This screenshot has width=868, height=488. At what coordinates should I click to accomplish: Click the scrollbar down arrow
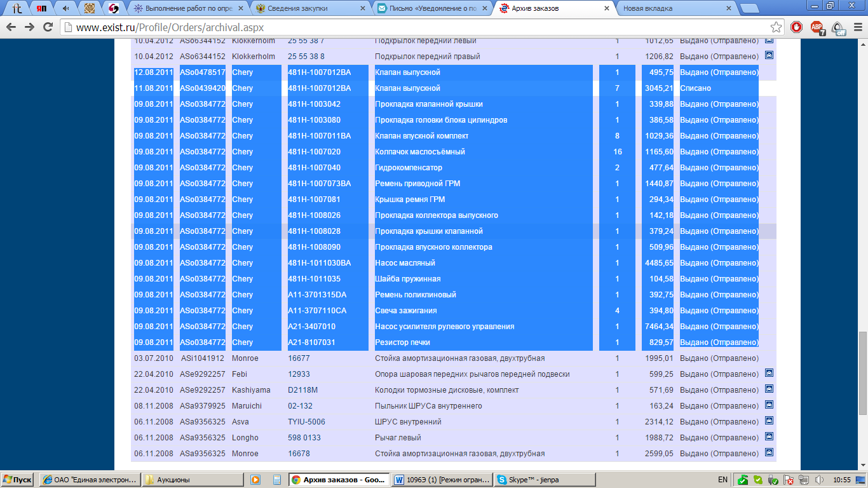click(863, 466)
